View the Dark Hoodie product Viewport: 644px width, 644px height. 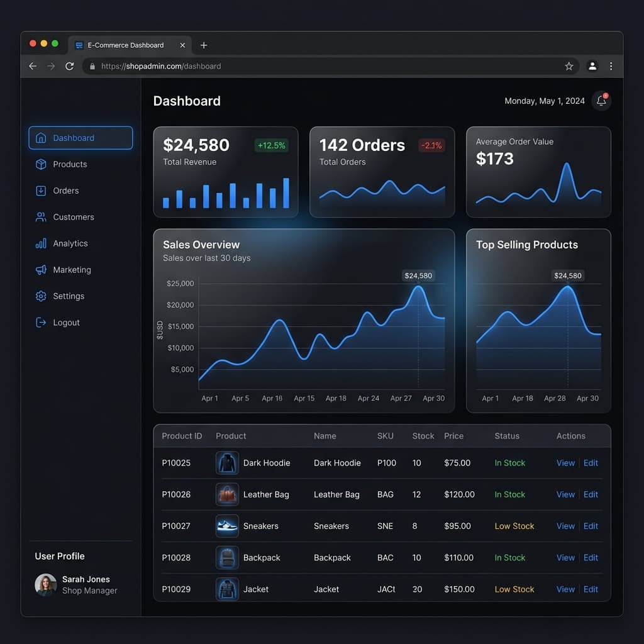click(x=565, y=463)
